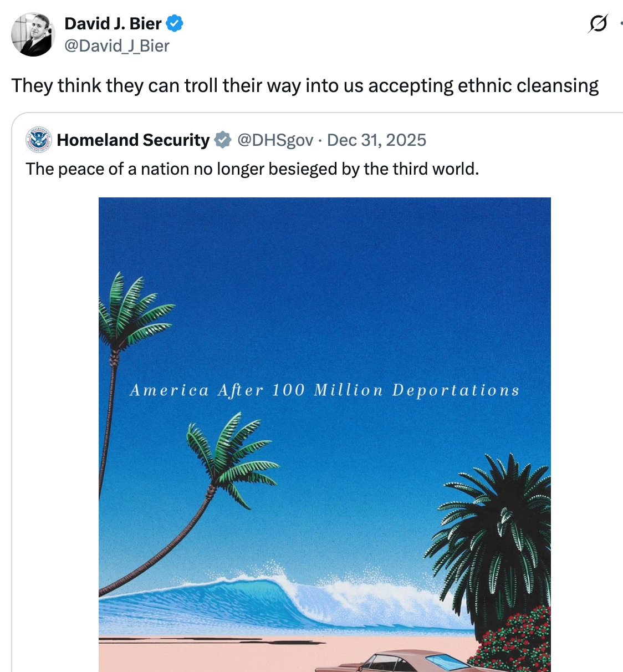The height and width of the screenshot is (672, 623).
Task: Click the "America After 100 Million Deportations" caption
Action: tap(324, 390)
